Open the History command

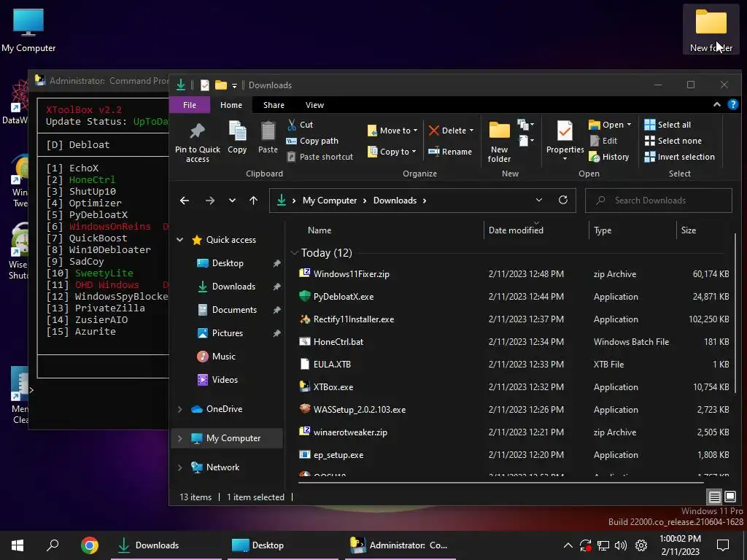pos(609,157)
